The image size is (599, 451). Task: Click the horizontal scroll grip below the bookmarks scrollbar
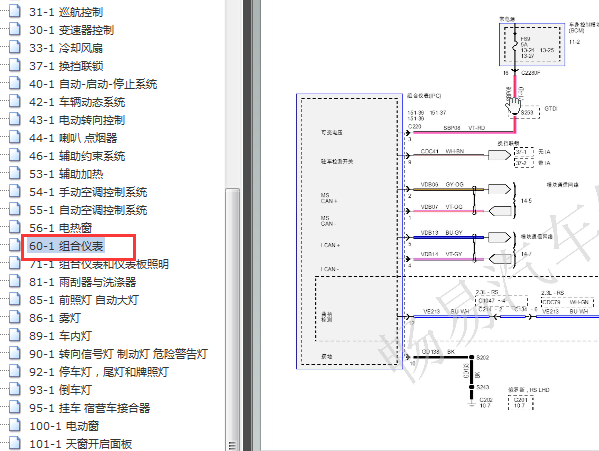232,445
